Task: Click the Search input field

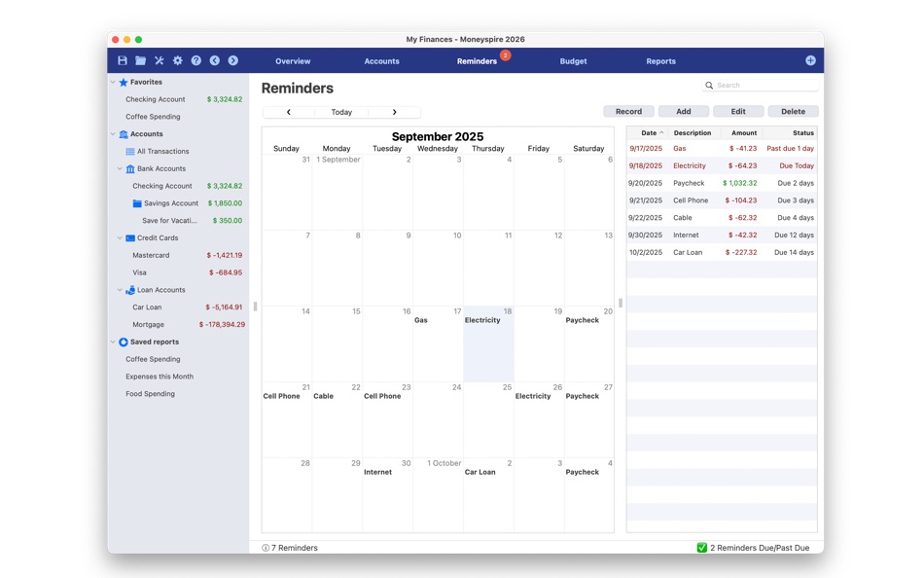Action: (761, 86)
